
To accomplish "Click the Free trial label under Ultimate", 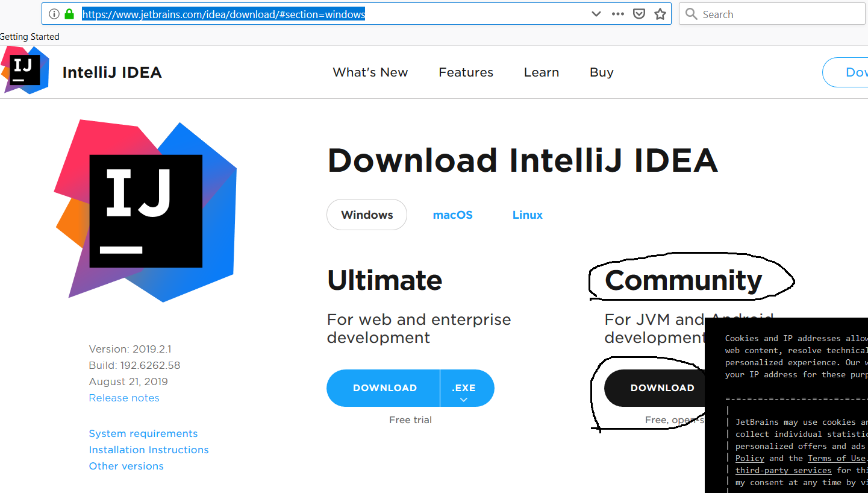I will (410, 420).
